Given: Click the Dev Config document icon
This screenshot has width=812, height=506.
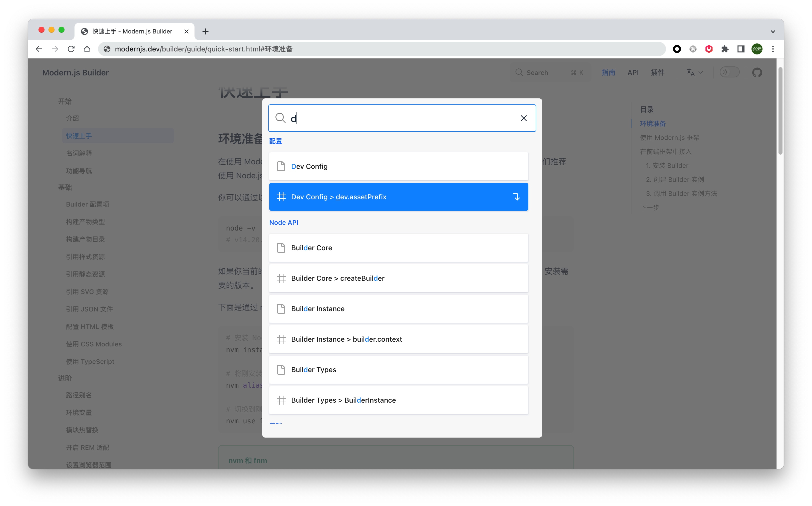Looking at the screenshot, I should (x=281, y=166).
